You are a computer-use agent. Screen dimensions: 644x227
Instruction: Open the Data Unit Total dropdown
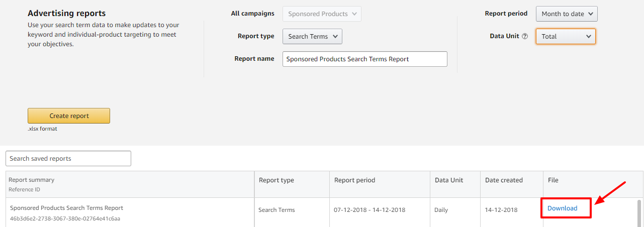tap(566, 36)
